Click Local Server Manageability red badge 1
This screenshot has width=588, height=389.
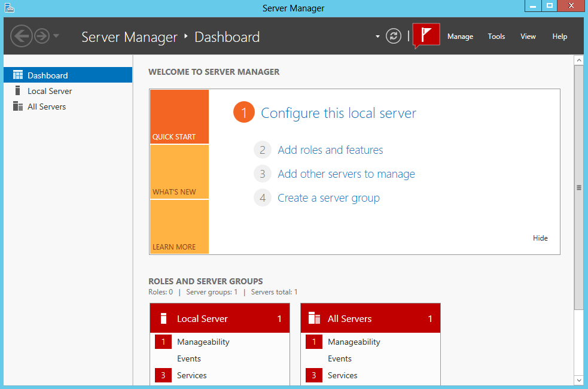163,342
